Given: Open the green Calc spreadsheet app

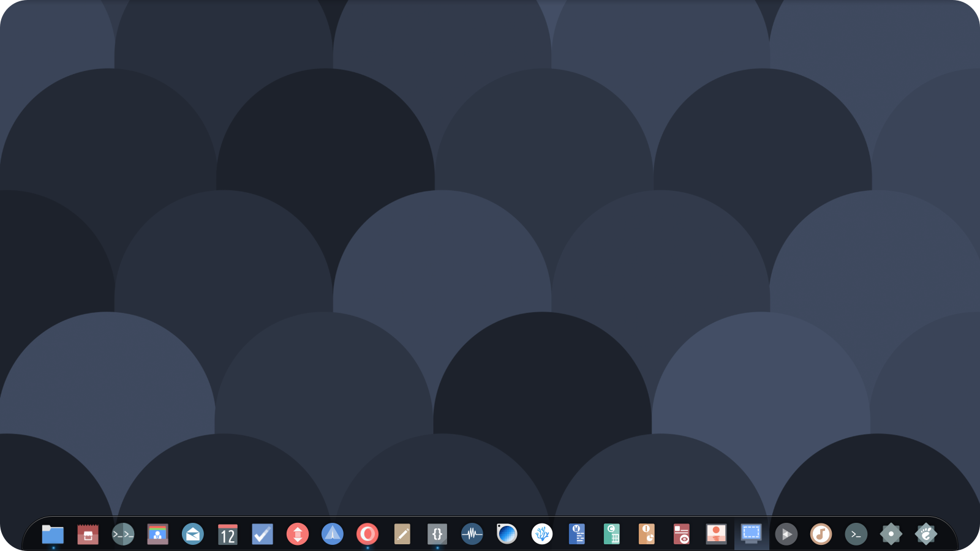Looking at the screenshot, I should pyautogui.click(x=611, y=534).
